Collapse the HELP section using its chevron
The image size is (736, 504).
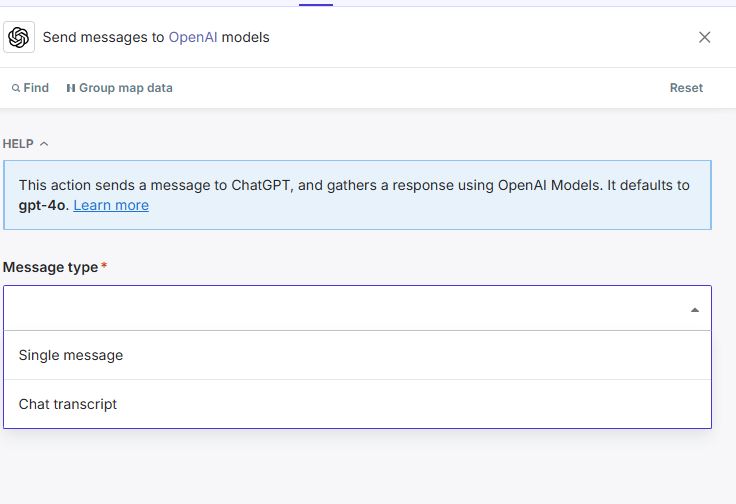pos(44,144)
